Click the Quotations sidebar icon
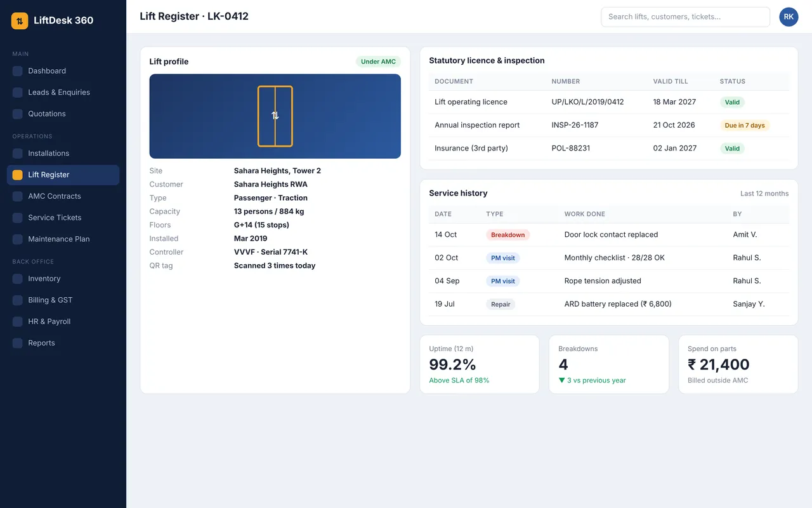 (18, 114)
